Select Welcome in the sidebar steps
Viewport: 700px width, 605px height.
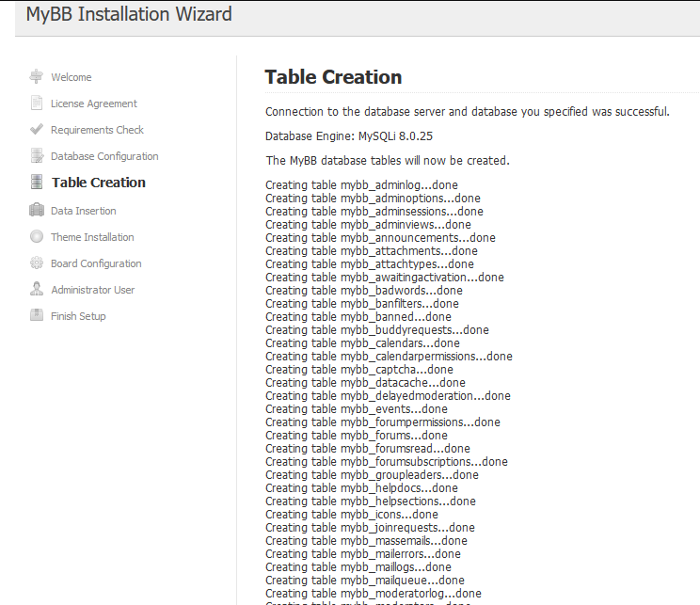(72, 77)
